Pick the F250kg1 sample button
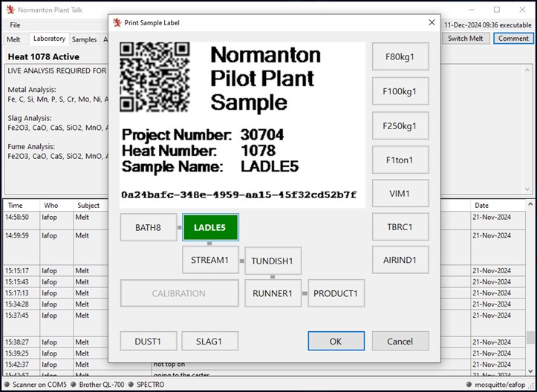The height and width of the screenshot is (392, 537). pyautogui.click(x=400, y=125)
